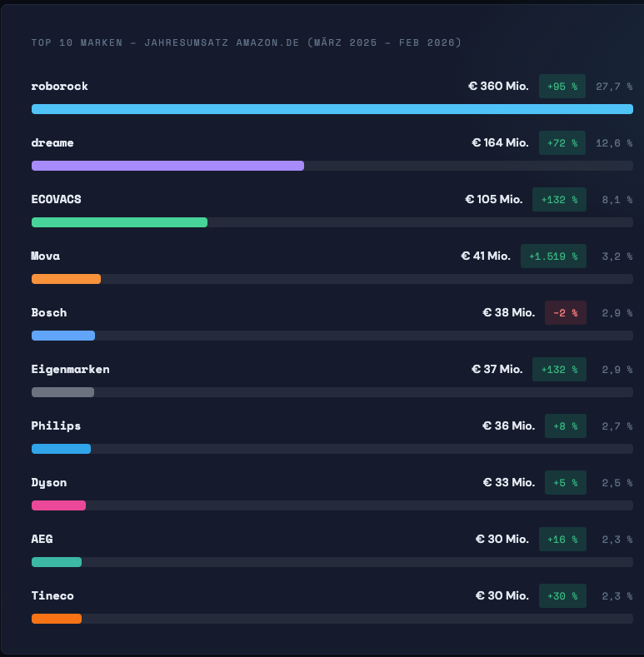Click the Mova brand label
The image size is (644, 657).
(46, 256)
